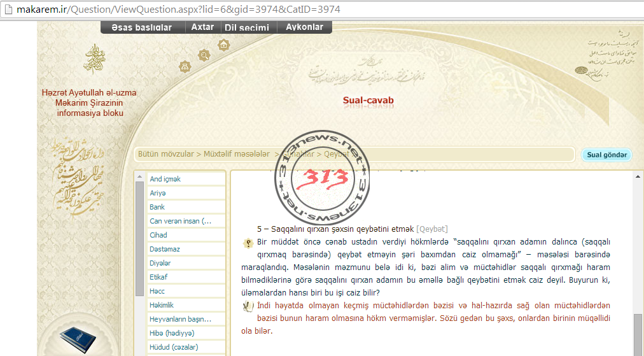
Task: Open the Dil seçimi menu
Action: pyautogui.click(x=247, y=27)
